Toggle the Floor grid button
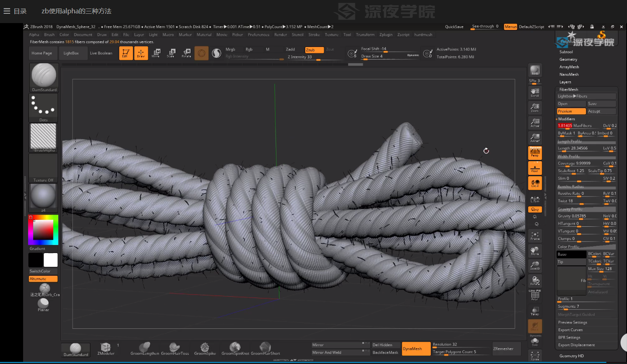Screen dimensions: 627x364 (535, 168)
